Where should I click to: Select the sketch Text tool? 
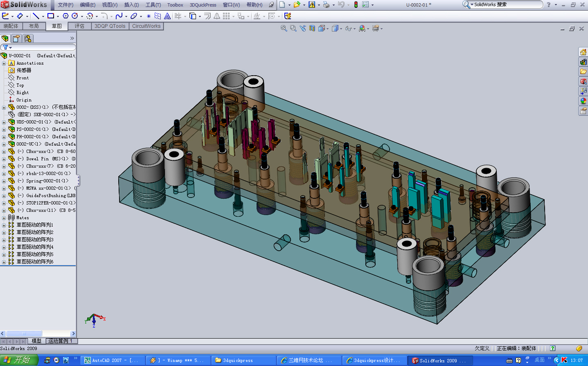pyautogui.click(x=167, y=16)
